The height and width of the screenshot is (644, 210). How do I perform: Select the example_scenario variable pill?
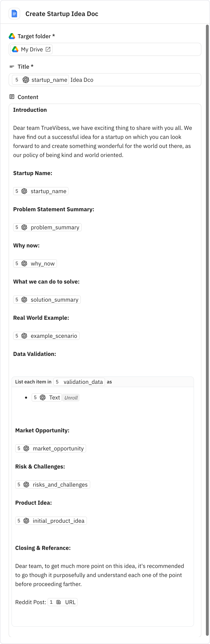(x=46, y=336)
